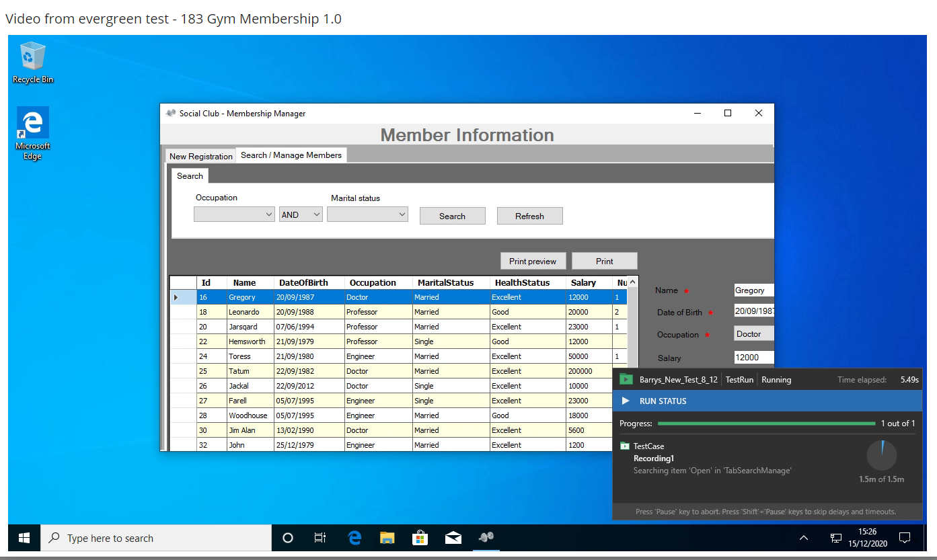
Task: Select the Jim Alan name cell
Action: point(250,430)
